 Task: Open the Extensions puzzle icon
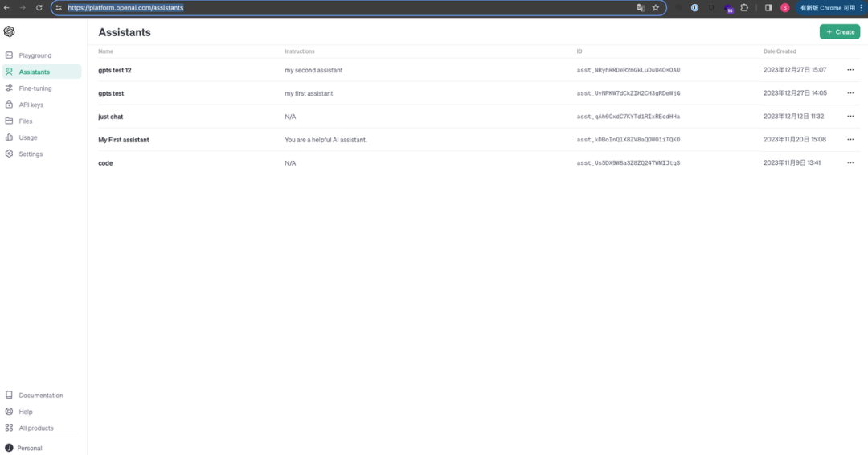point(744,8)
